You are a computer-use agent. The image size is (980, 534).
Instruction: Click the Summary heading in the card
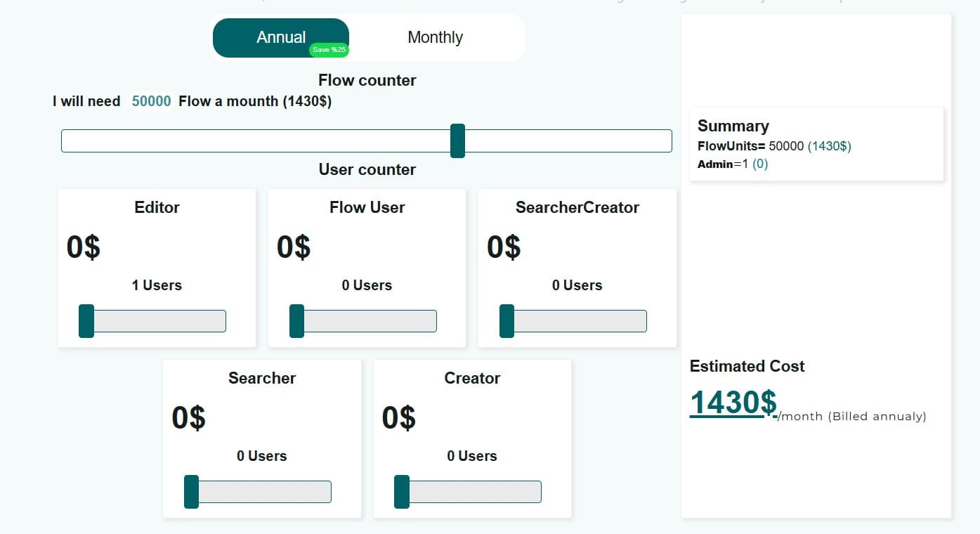pos(733,126)
